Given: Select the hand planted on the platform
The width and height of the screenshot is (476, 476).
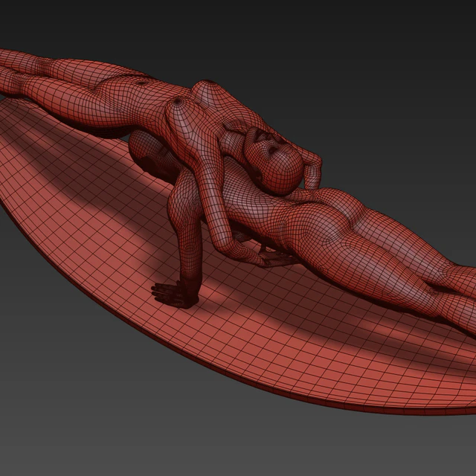Looking at the screenshot, I should pos(170,294).
